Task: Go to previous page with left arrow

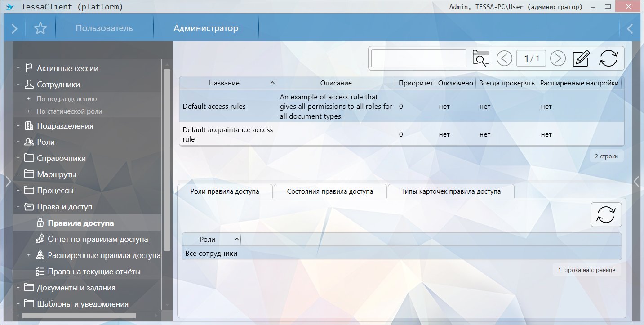Action: click(504, 58)
